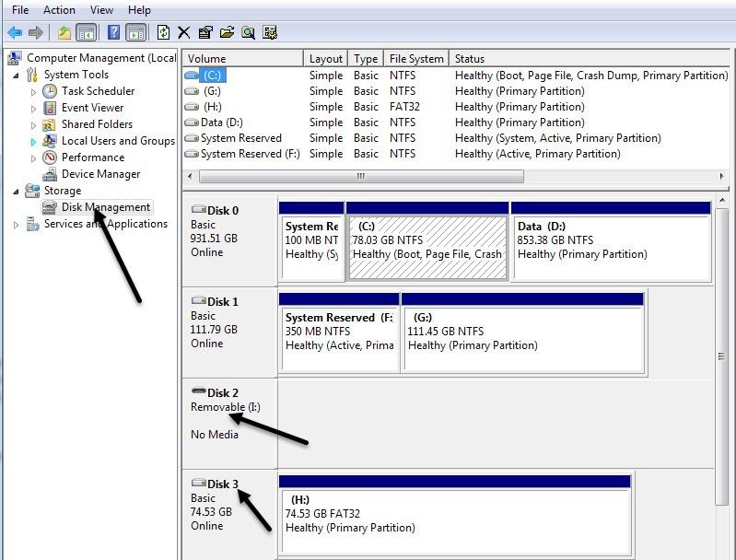
Task: Select Device Manager in the tree
Action: 100,174
